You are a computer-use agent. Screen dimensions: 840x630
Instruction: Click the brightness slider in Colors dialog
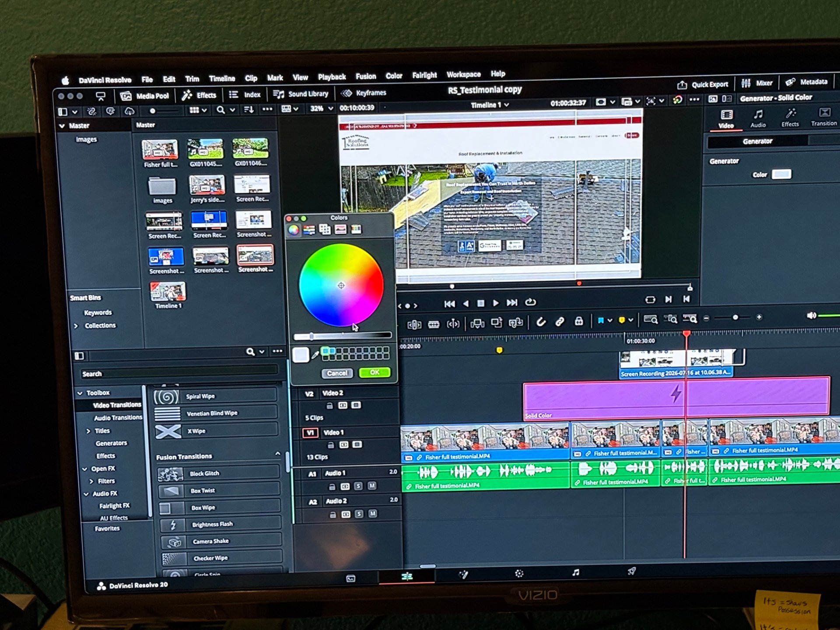click(x=342, y=336)
